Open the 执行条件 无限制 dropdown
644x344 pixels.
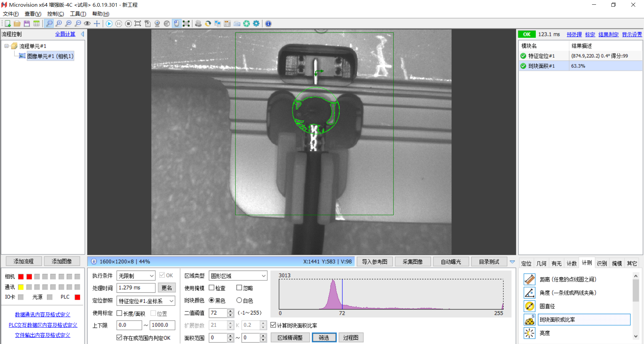pyautogui.click(x=136, y=276)
